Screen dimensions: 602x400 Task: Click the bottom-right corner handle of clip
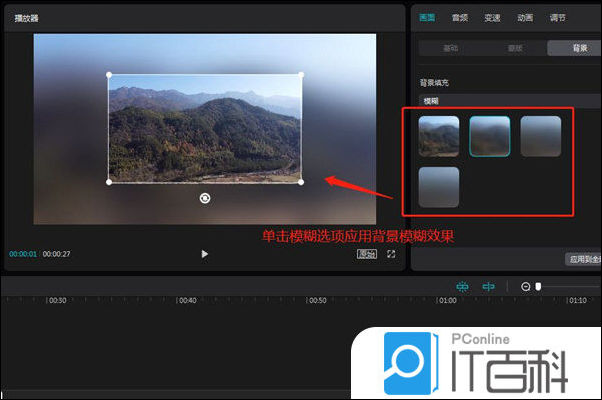pyautogui.click(x=301, y=182)
